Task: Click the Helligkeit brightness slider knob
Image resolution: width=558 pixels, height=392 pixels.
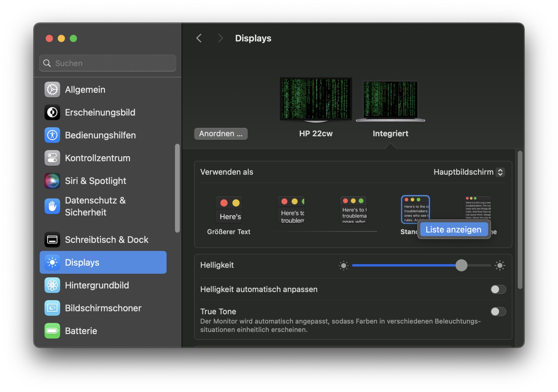Action: tap(461, 265)
